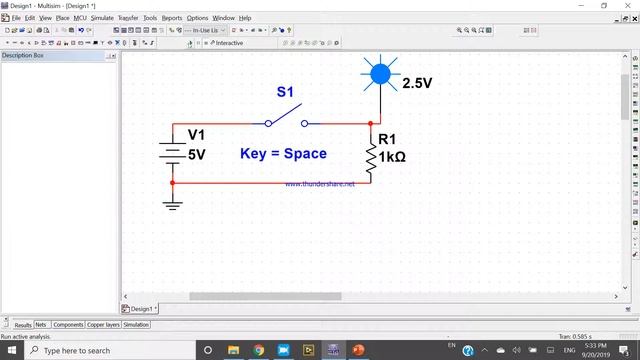Click the Place source component icon
The image size is (640, 360).
pos(7,43)
